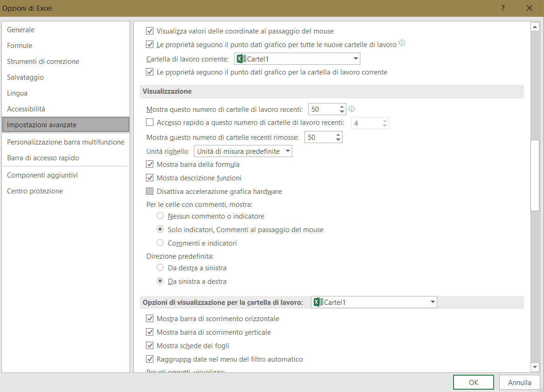Decrease the removed recent folders number spinner

(338, 140)
